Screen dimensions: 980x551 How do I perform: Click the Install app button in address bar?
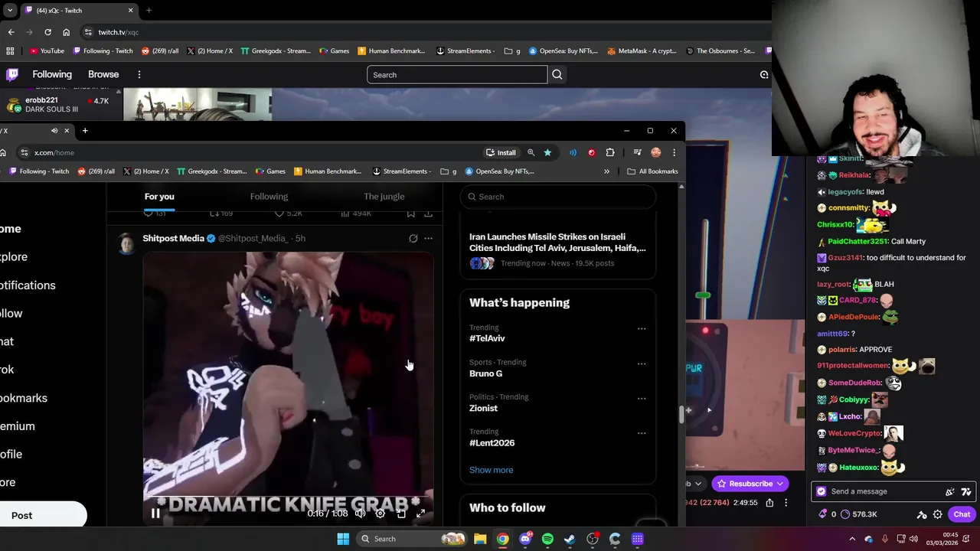click(x=501, y=152)
